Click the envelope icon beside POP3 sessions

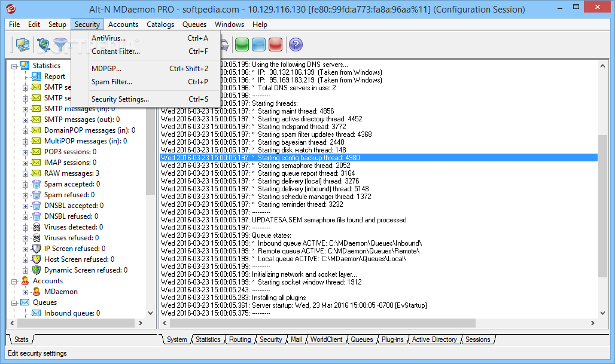[36, 152]
